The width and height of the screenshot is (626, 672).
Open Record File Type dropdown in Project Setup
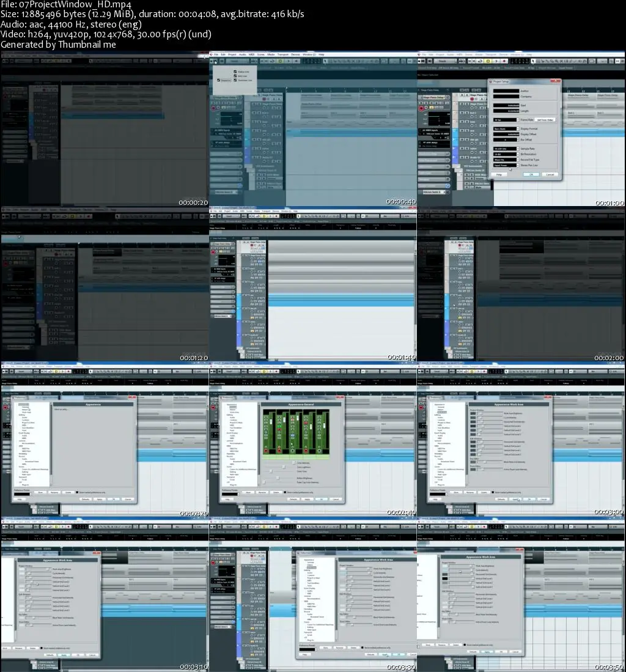[x=506, y=160]
